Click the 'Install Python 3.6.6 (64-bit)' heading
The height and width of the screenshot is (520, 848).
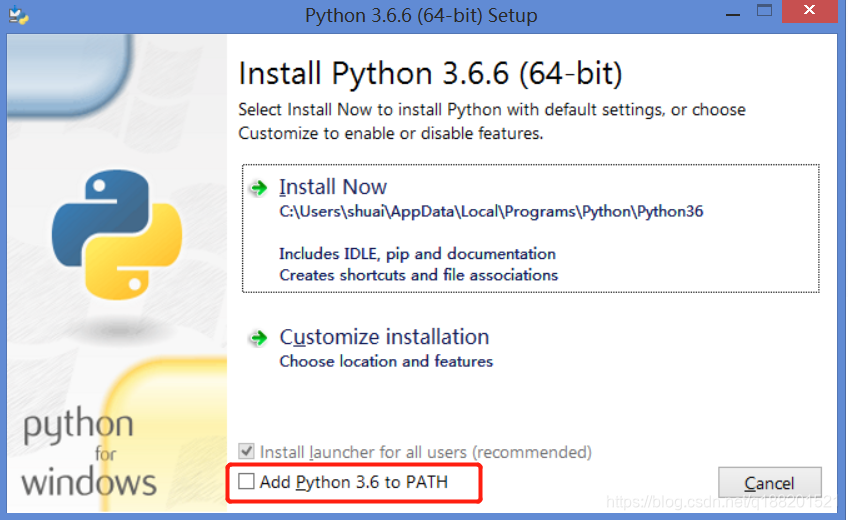430,74
